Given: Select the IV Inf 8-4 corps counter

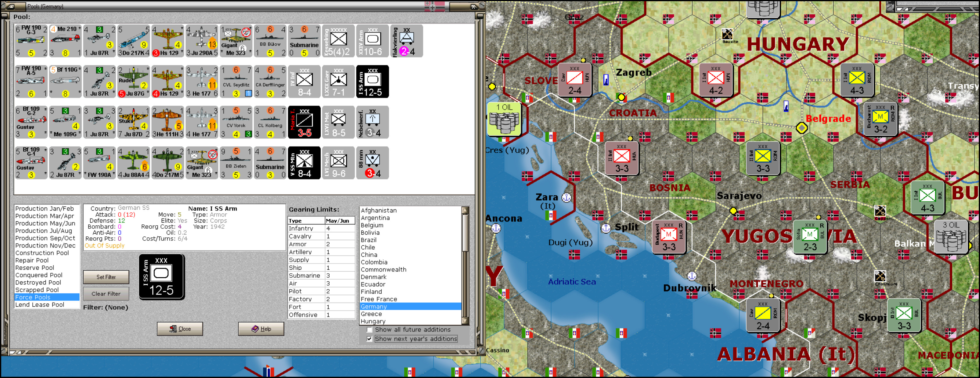Looking at the screenshot, I should point(304,82).
